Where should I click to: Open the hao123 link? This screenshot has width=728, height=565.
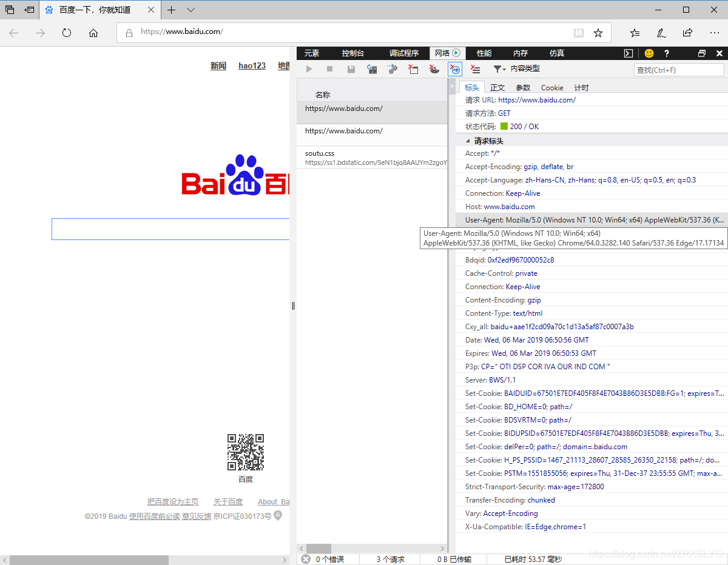[252, 65]
